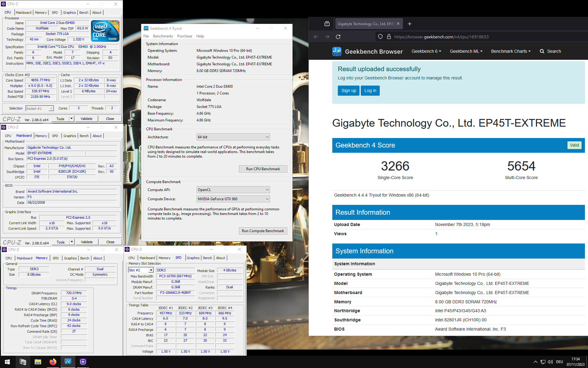Image resolution: width=588 pixels, height=368 pixels.
Task: Open the Compute API OpenCL dropdown
Action: pos(233,190)
